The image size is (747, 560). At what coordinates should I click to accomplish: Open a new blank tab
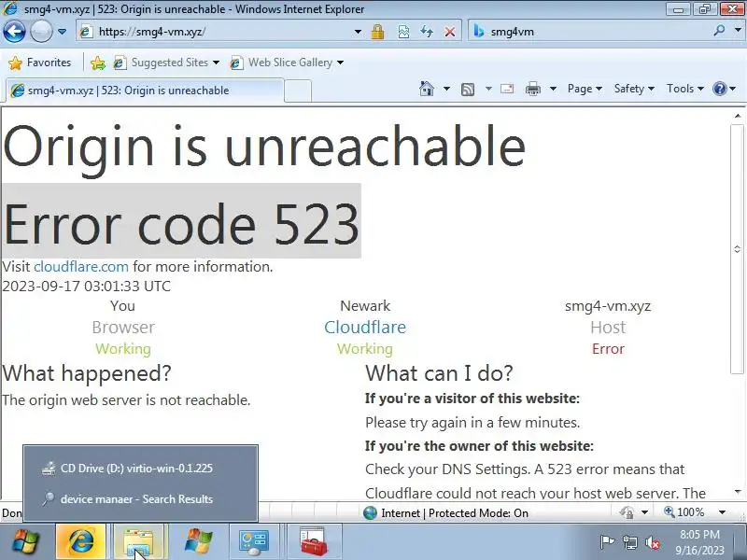(x=298, y=91)
